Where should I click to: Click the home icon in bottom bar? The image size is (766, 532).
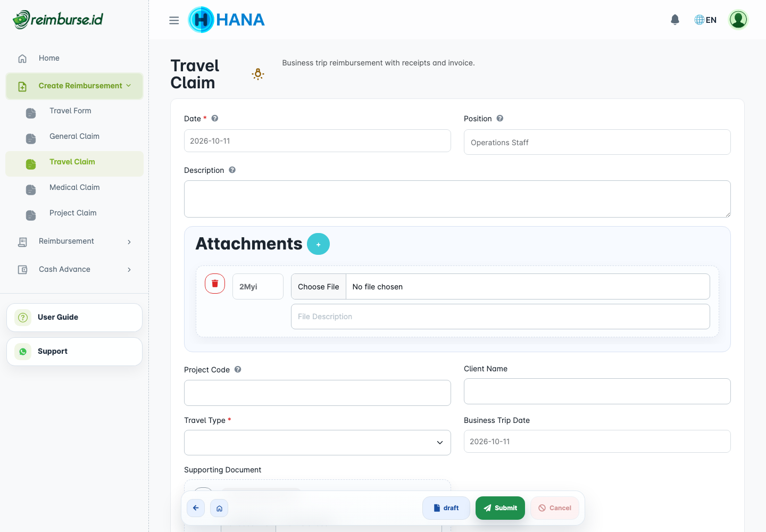[219, 508]
